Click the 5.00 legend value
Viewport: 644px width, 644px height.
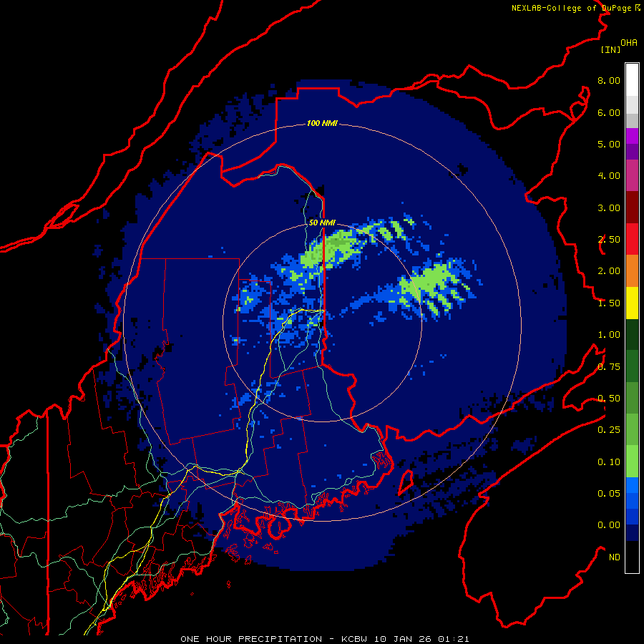coord(609,144)
